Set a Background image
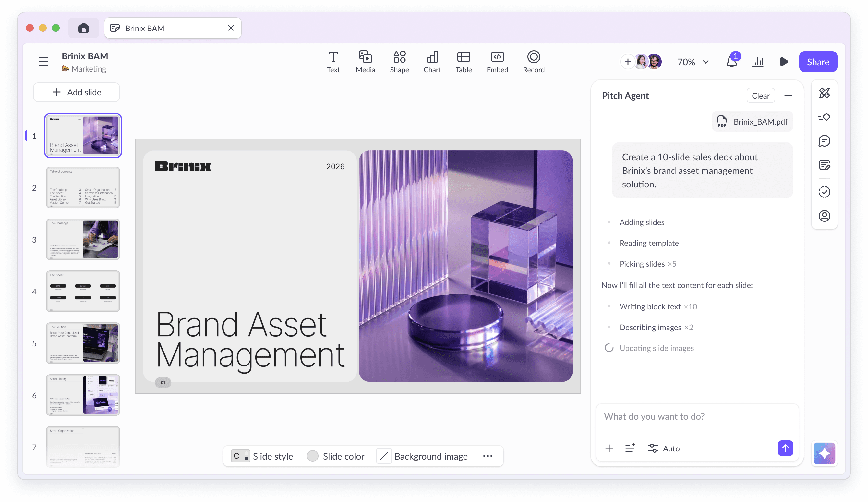Viewport: 868px width, 502px height. pos(422,456)
